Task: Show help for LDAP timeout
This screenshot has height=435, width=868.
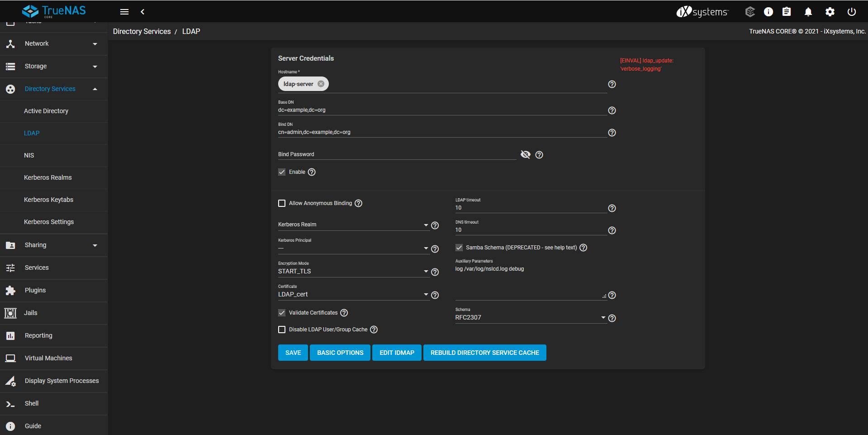Action: point(612,208)
